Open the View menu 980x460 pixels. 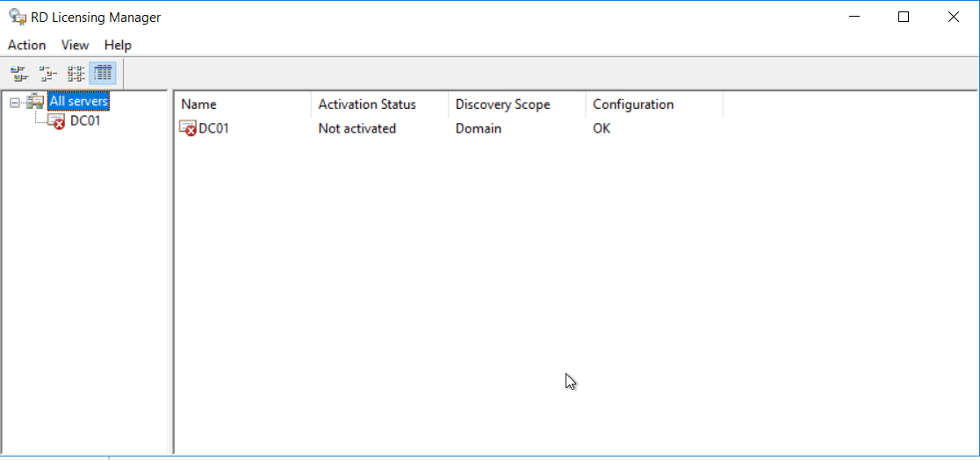[x=75, y=45]
